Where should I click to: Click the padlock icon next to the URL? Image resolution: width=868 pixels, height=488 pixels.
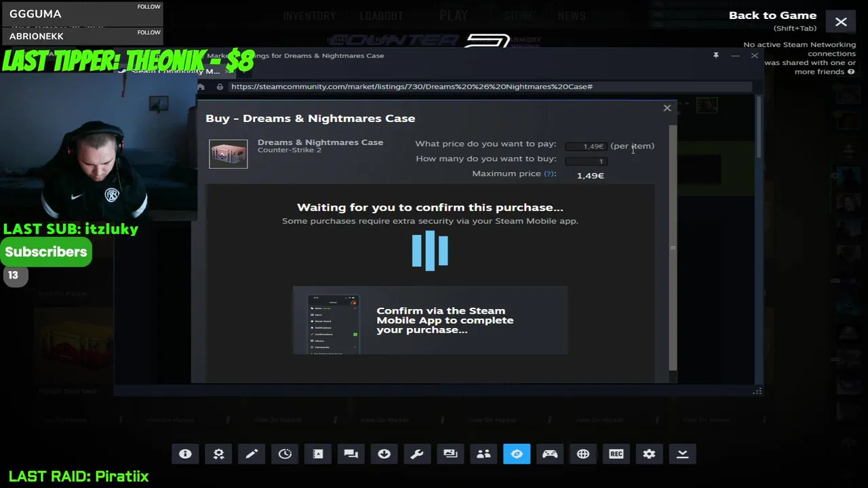click(x=220, y=87)
